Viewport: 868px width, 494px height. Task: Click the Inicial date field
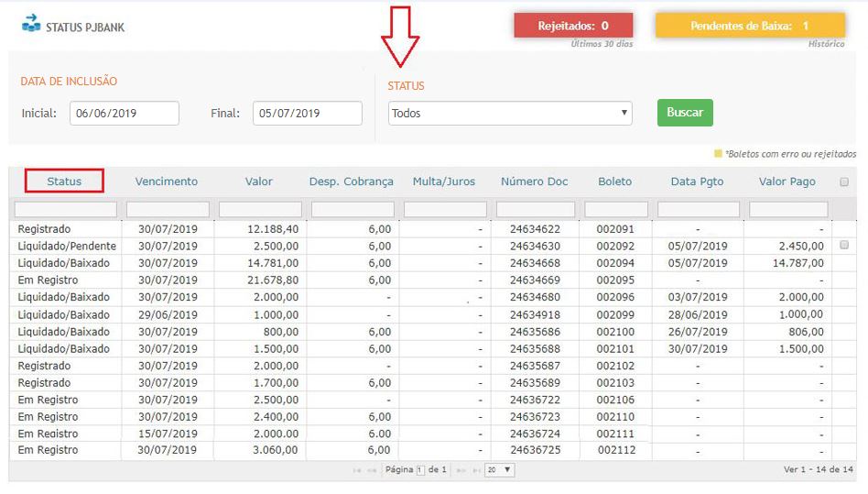point(124,114)
